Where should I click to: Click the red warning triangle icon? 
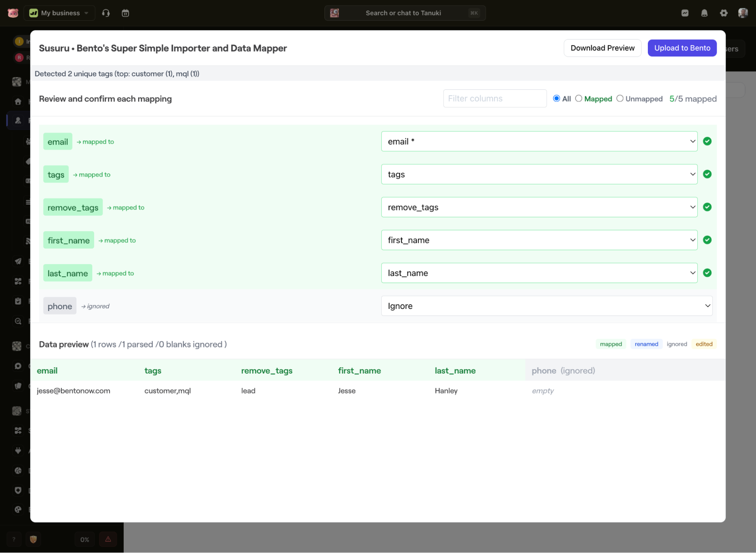[108, 539]
